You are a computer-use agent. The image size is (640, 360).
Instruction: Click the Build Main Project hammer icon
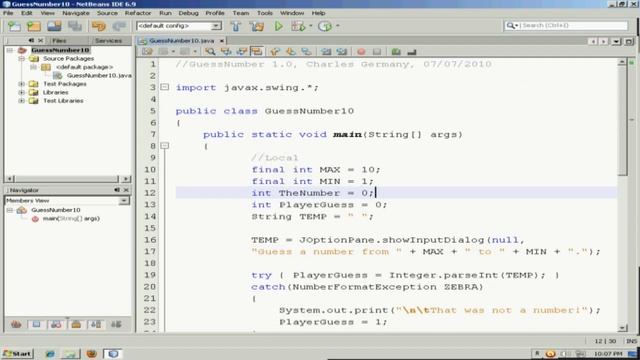(x=236, y=27)
